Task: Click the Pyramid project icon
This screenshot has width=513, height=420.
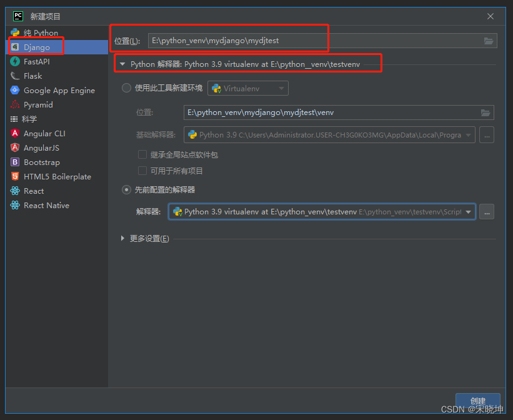Action: [15, 104]
